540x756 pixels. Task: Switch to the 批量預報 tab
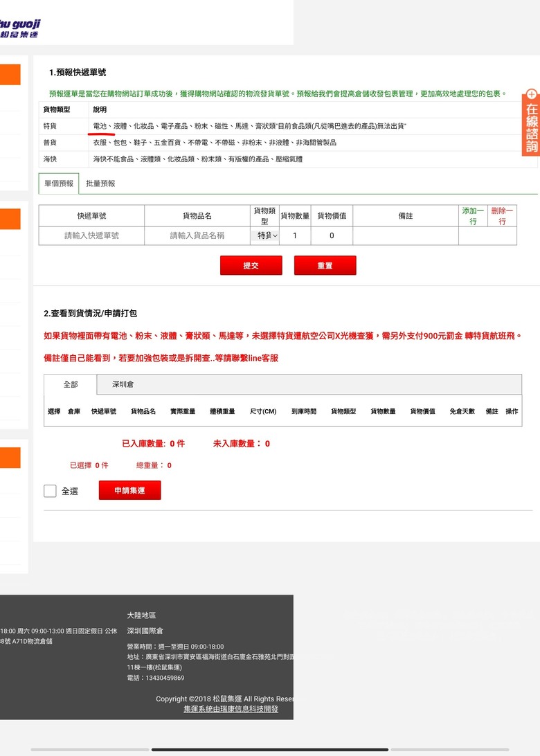100,183
